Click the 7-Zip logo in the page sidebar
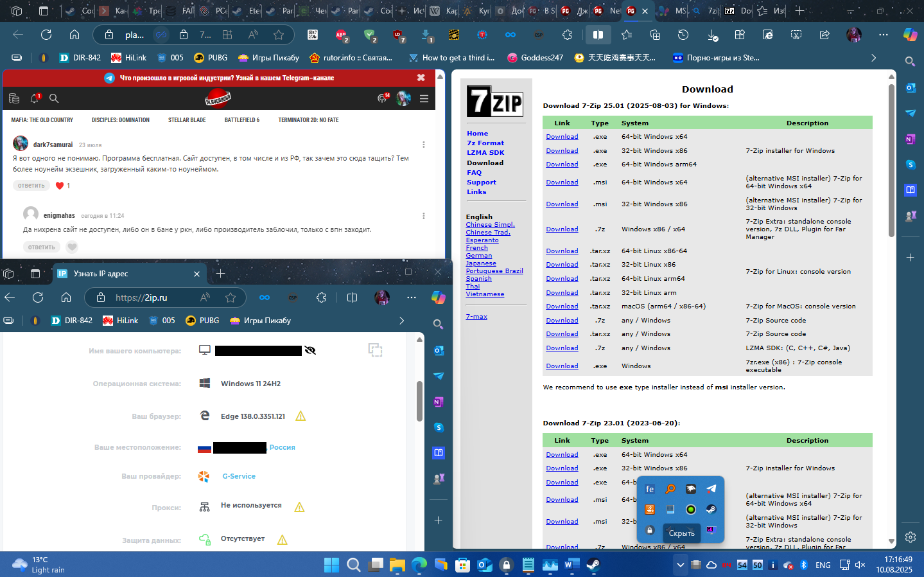Screen dimensions: 924x577 pos(496,102)
